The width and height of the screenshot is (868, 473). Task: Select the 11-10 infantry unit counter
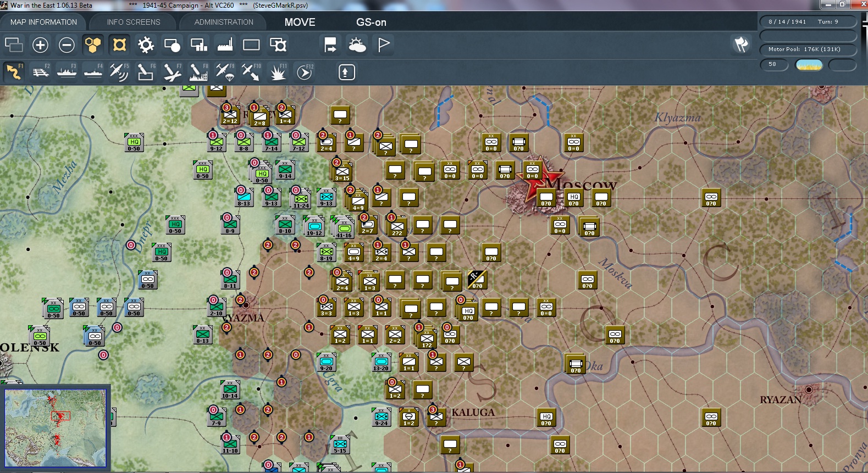pyautogui.click(x=230, y=444)
